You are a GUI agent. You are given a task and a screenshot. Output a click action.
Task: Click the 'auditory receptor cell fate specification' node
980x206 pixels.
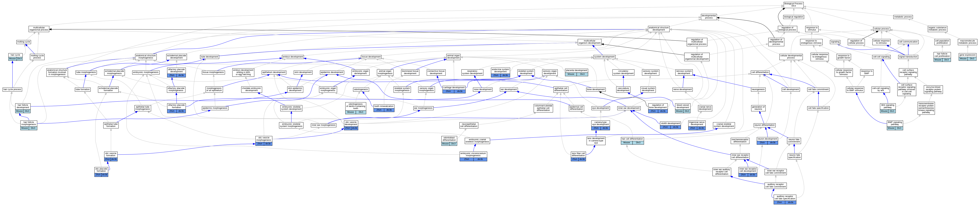(785, 200)
